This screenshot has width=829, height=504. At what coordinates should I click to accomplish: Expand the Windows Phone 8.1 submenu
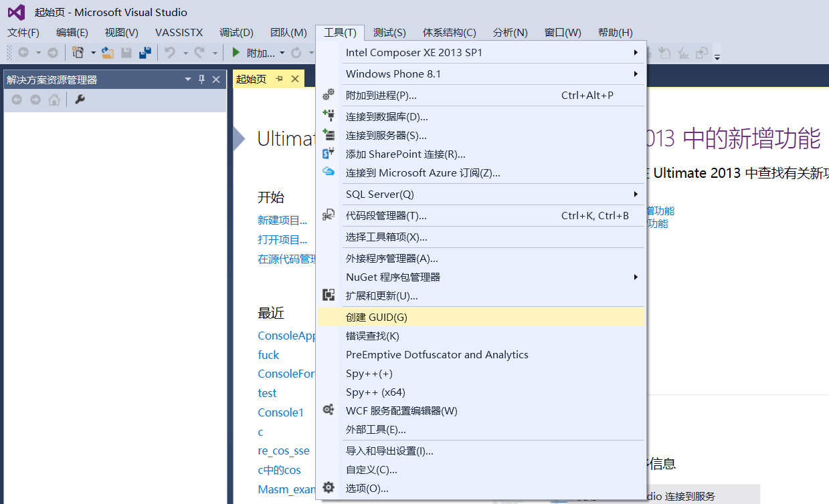point(482,74)
